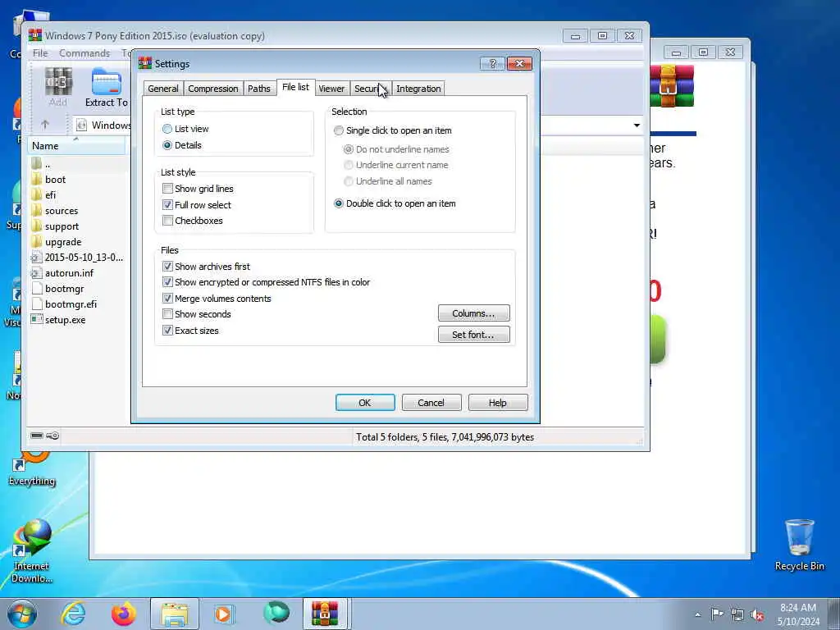840x630 pixels.
Task: Expand the address bar dropdown arrow
Action: pyautogui.click(x=637, y=125)
